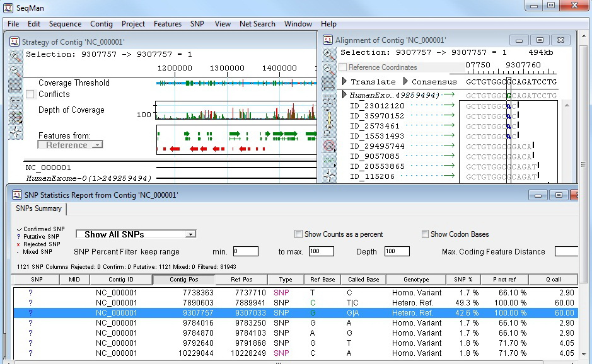Open the Features menu
The image size is (592, 364).
pos(168,24)
